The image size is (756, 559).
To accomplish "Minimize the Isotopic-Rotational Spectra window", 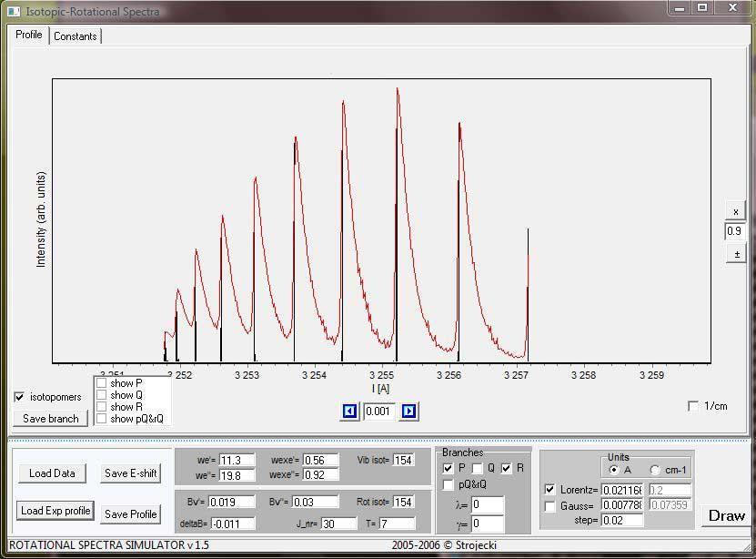I will pos(680,8).
